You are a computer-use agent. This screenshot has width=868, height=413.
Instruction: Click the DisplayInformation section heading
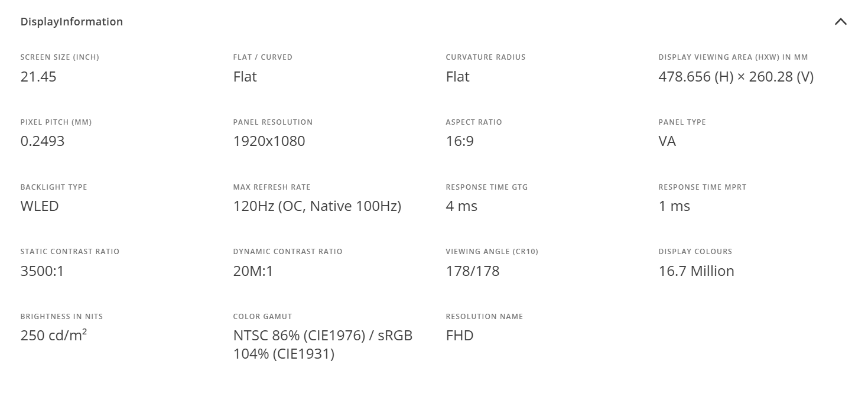(x=71, y=22)
